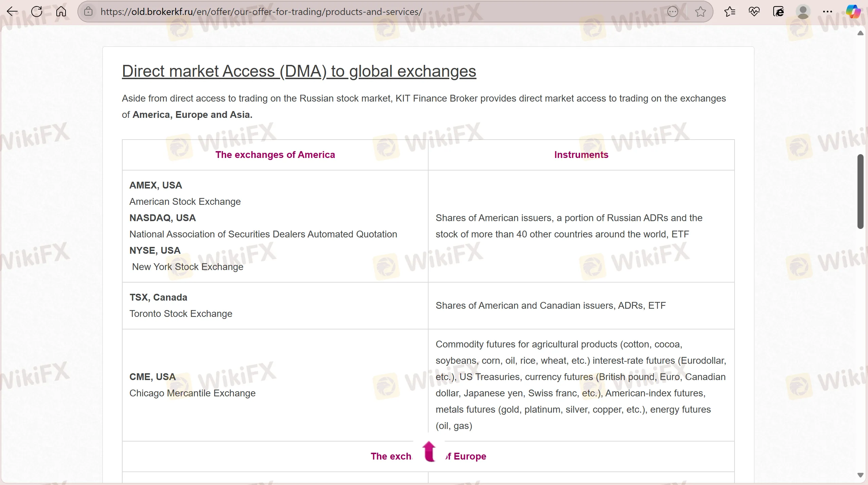Click the site info lock icon
This screenshot has width=868, height=485.
pos(88,12)
